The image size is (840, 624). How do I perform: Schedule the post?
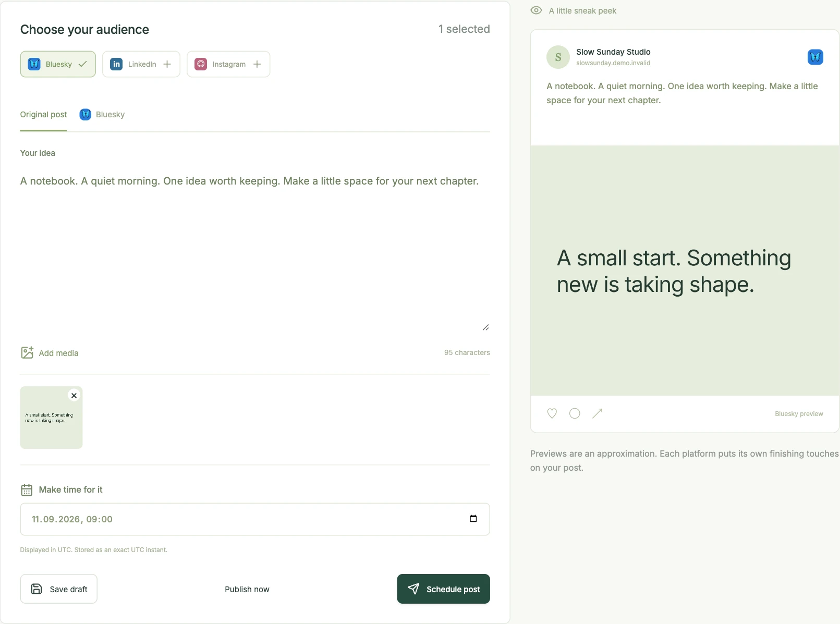click(x=443, y=589)
